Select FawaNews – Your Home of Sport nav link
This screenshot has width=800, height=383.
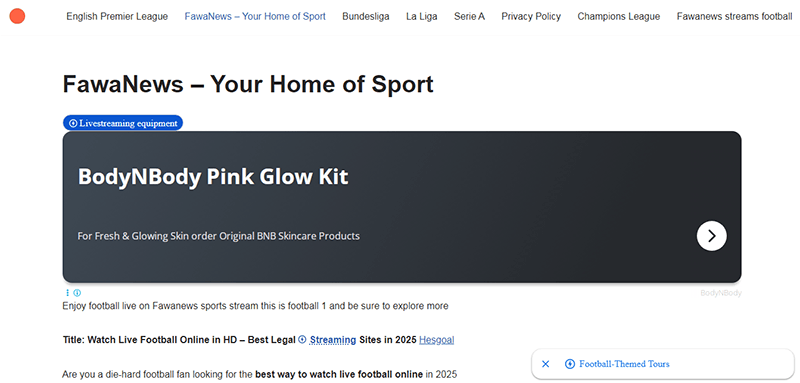(x=255, y=16)
